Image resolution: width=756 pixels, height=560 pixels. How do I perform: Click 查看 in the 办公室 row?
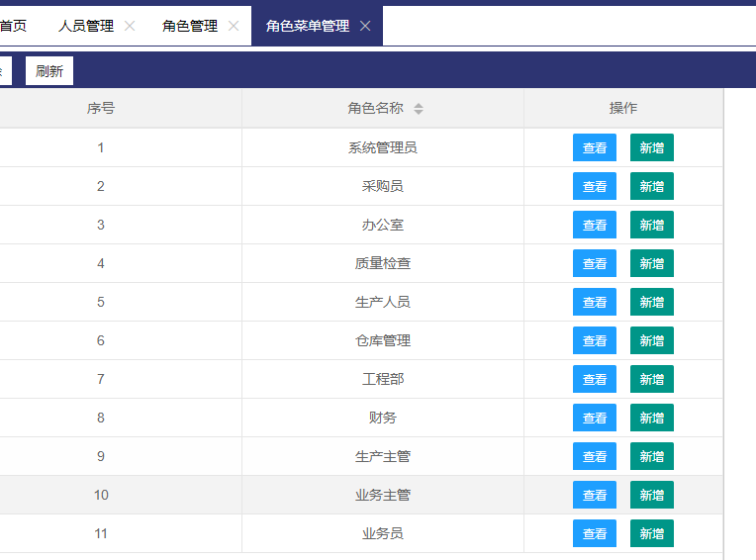click(595, 225)
